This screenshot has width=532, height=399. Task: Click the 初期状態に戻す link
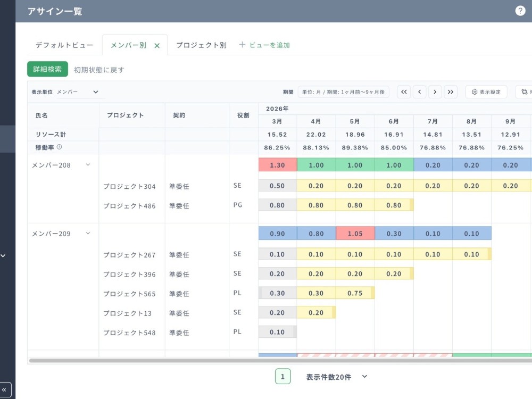tap(99, 70)
